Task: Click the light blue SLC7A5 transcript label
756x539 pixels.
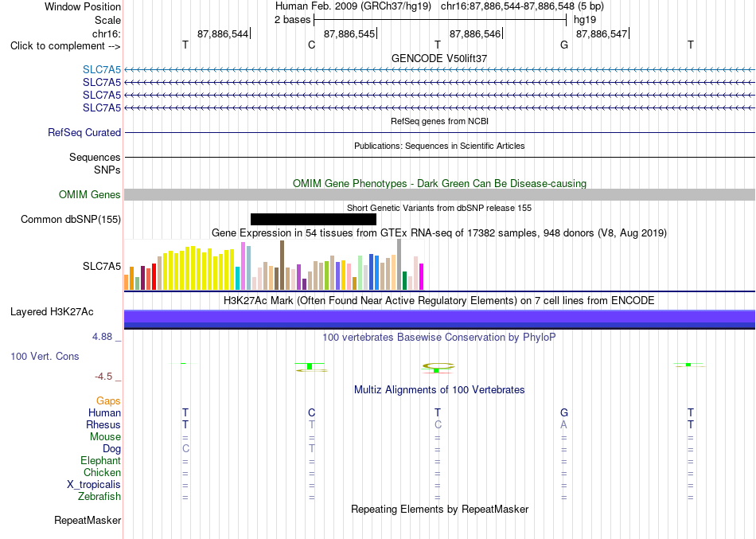Action: pos(102,69)
